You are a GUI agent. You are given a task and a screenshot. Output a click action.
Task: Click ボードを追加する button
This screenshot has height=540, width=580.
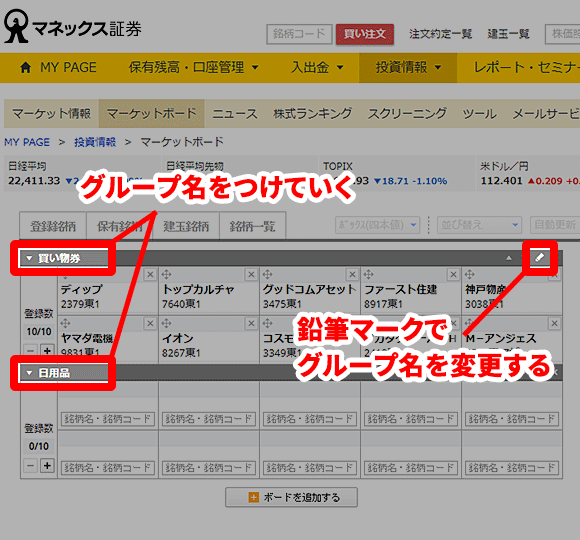coord(291,497)
